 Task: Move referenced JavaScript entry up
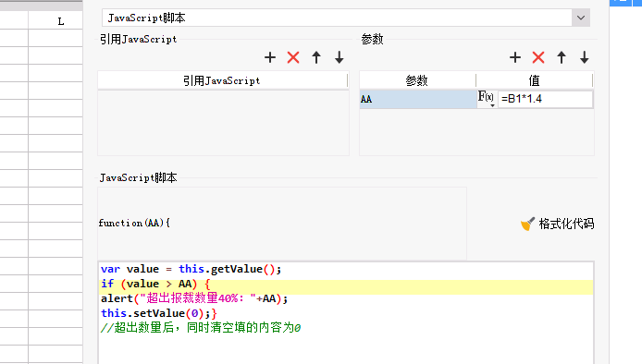[316, 57]
